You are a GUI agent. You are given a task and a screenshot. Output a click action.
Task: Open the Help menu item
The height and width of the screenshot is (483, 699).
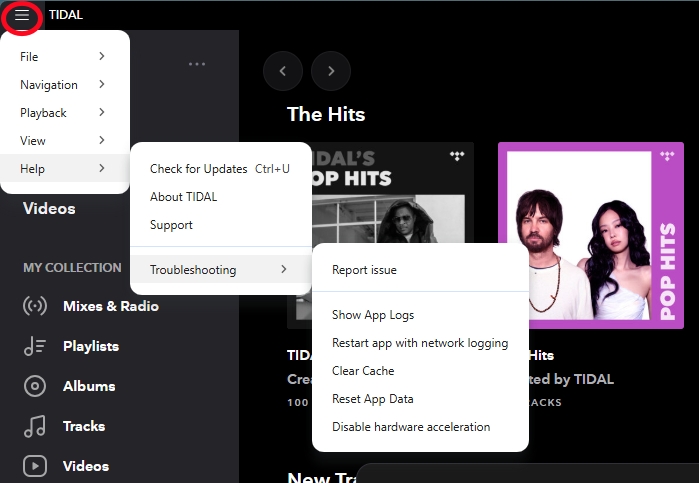65,169
